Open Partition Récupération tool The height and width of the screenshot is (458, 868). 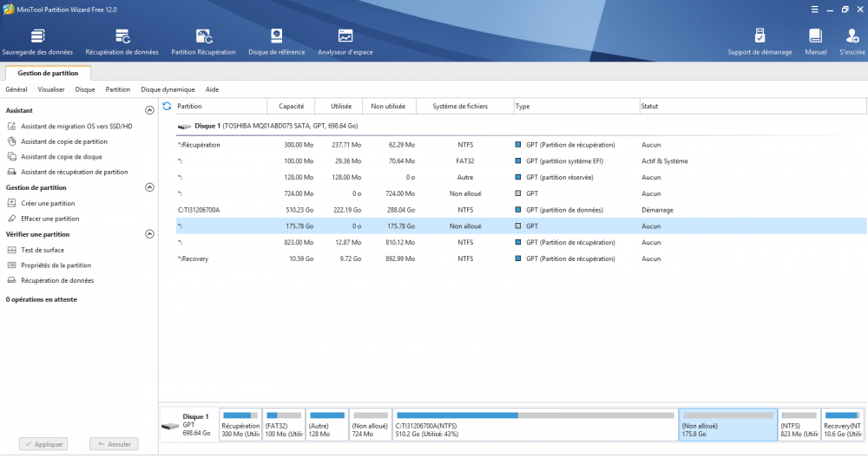[x=203, y=42]
